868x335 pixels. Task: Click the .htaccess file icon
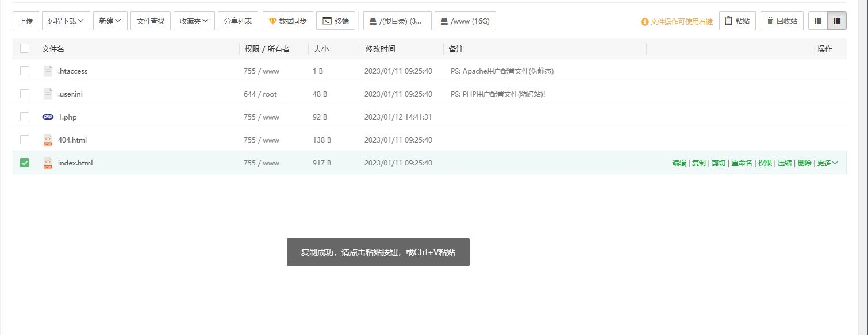click(x=48, y=71)
